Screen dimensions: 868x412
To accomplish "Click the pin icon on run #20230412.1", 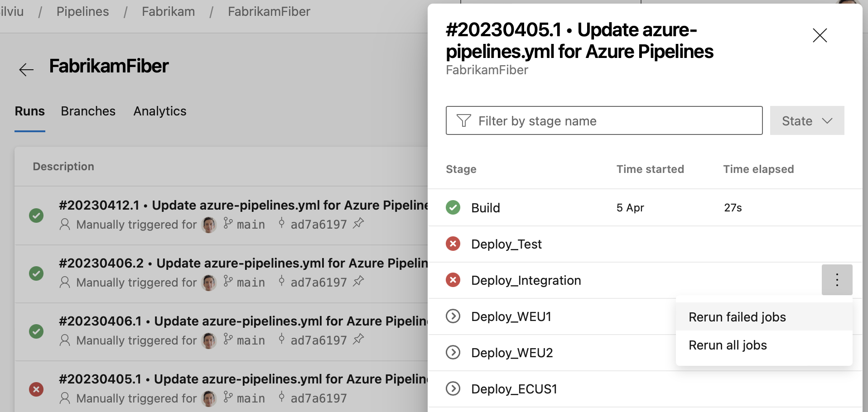I will 358,223.
